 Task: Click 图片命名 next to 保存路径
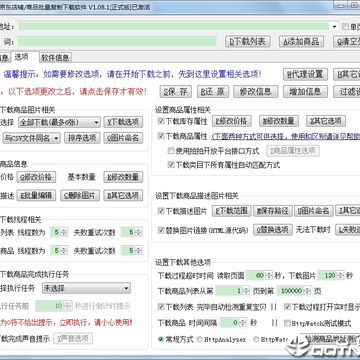point(313,211)
